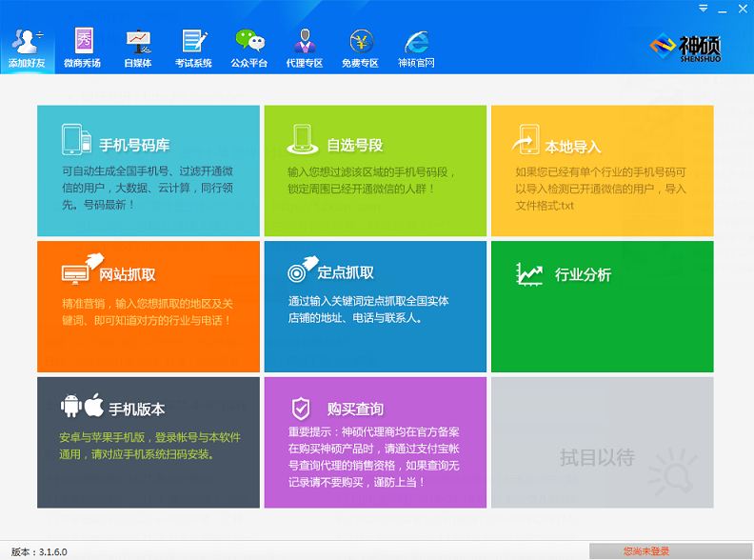
Task: Open the 行业分析 industry analysis tile
Action: (x=602, y=306)
